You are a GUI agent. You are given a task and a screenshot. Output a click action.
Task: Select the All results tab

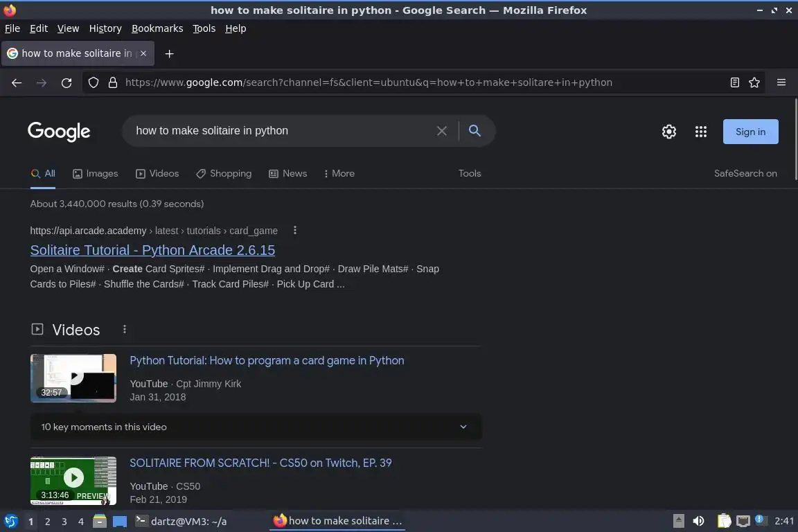tap(43, 174)
